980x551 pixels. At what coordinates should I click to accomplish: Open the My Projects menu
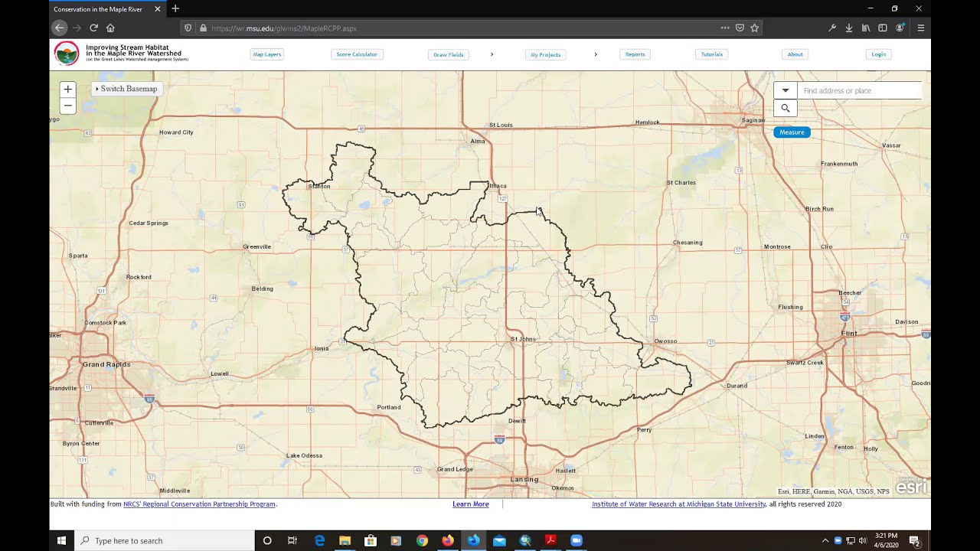[x=546, y=54]
